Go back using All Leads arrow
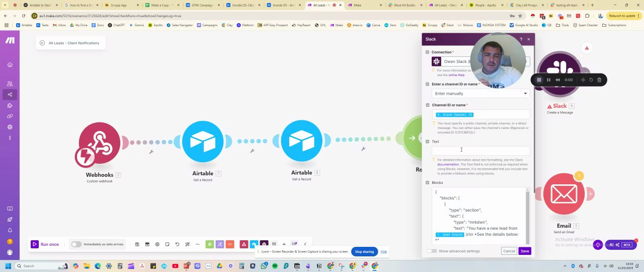Viewport: 644px width, 272px height. 42,43
